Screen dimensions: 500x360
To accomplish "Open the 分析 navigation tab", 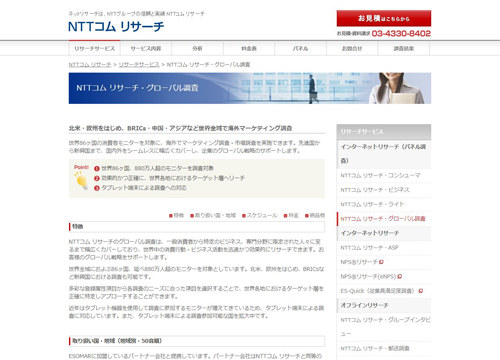I will (197, 48).
